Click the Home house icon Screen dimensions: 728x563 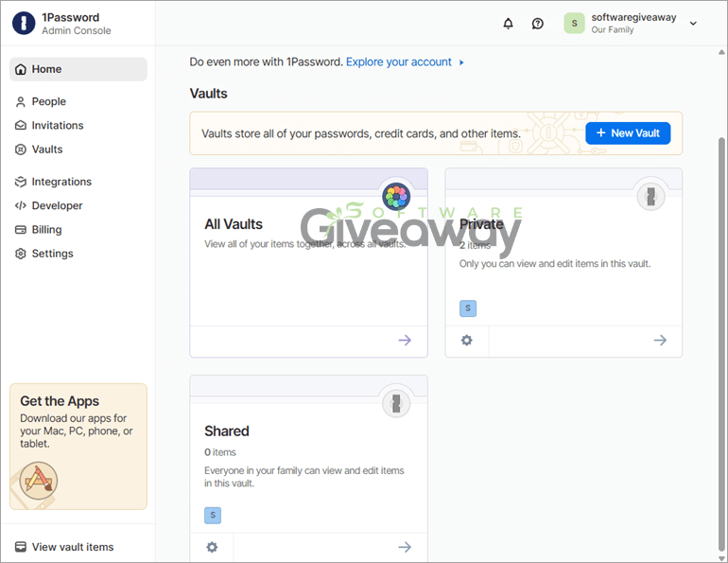pos(21,69)
